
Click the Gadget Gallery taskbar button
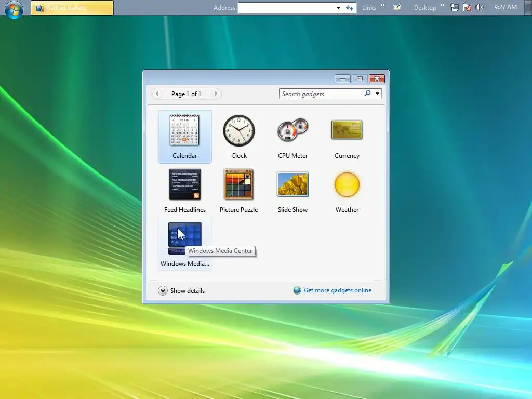[72, 8]
